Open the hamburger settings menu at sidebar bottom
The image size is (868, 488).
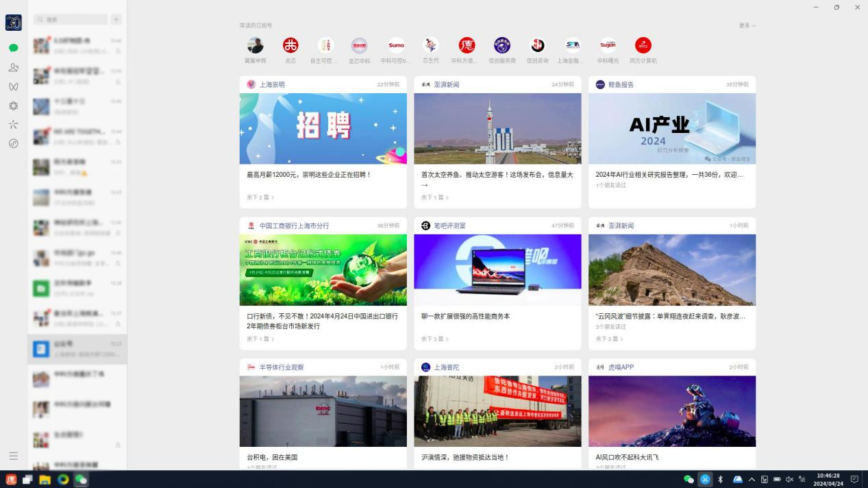[x=13, y=456]
